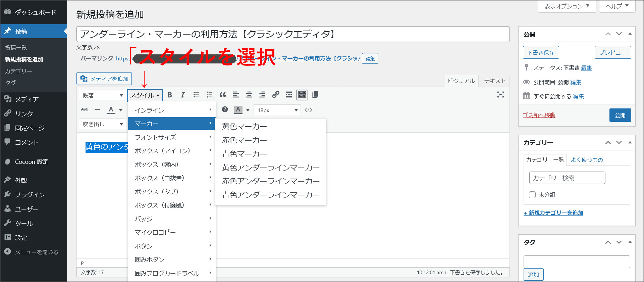Image resolution: width=644 pixels, height=282 pixels.
Task: Align text right
Action: (x=262, y=95)
